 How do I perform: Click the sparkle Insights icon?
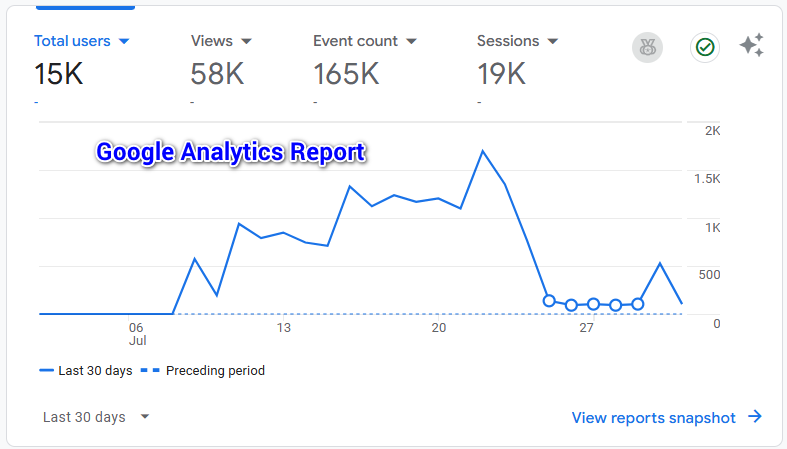752,46
